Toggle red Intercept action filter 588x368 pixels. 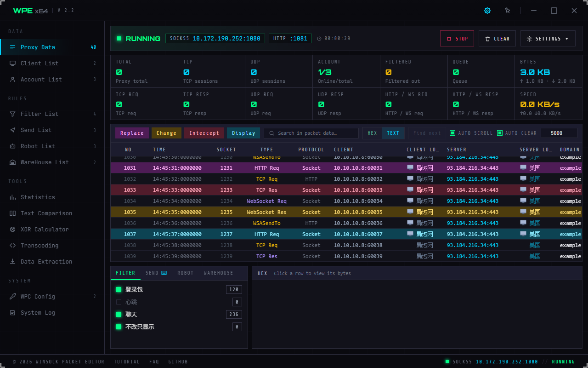click(204, 133)
